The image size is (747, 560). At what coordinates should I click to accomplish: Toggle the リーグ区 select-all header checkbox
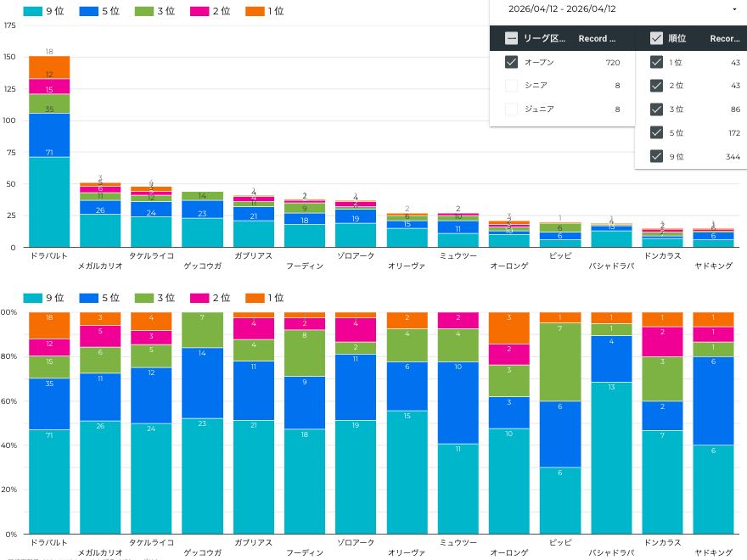[511, 38]
